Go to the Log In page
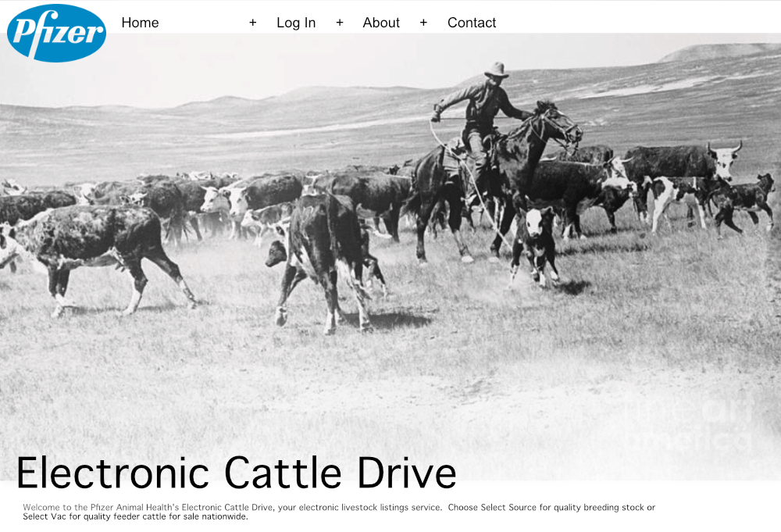The width and height of the screenshot is (781, 532). point(296,23)
